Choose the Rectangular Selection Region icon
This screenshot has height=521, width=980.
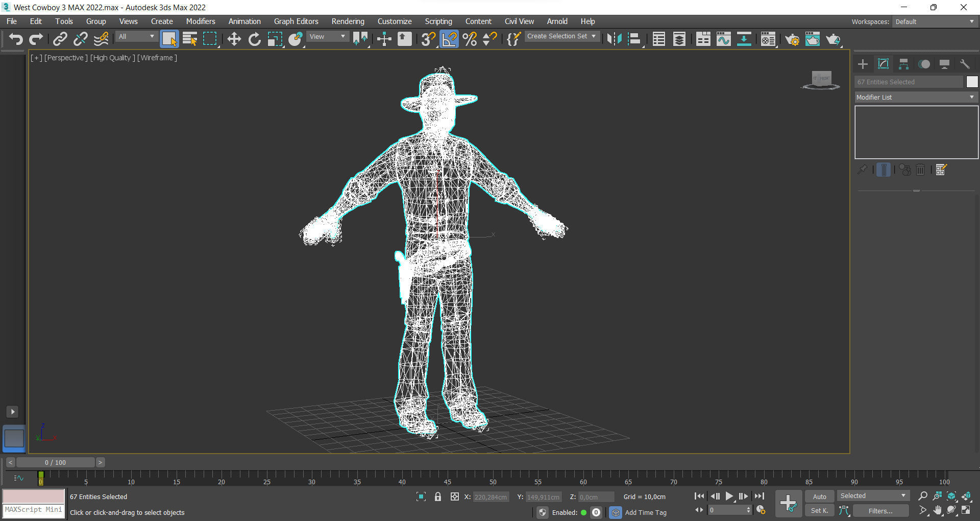point(210,39)
